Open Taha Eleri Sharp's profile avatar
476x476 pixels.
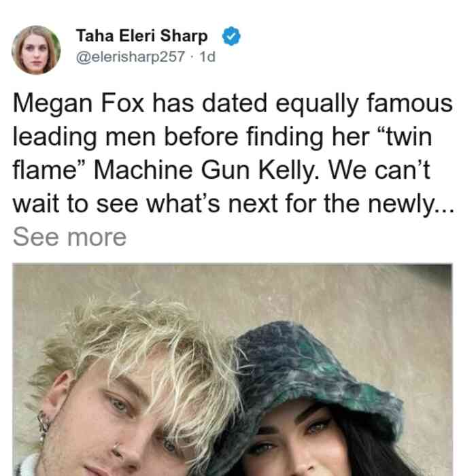36,50
